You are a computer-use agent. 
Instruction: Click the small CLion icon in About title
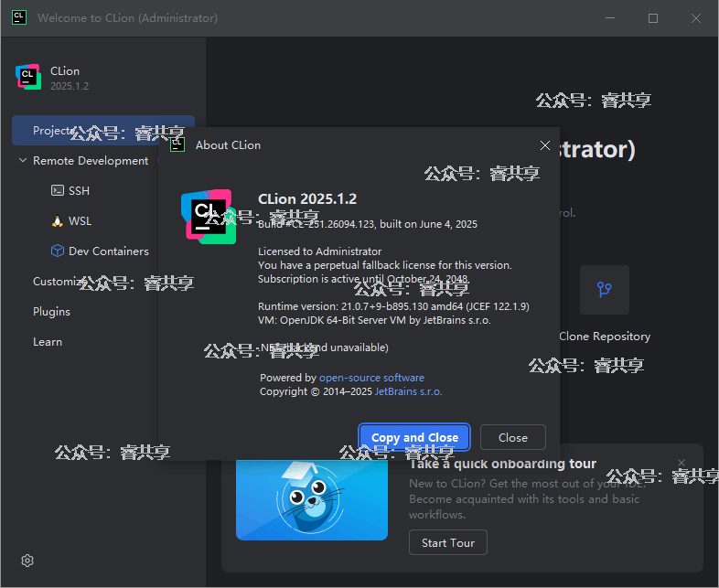pos(177,144)
